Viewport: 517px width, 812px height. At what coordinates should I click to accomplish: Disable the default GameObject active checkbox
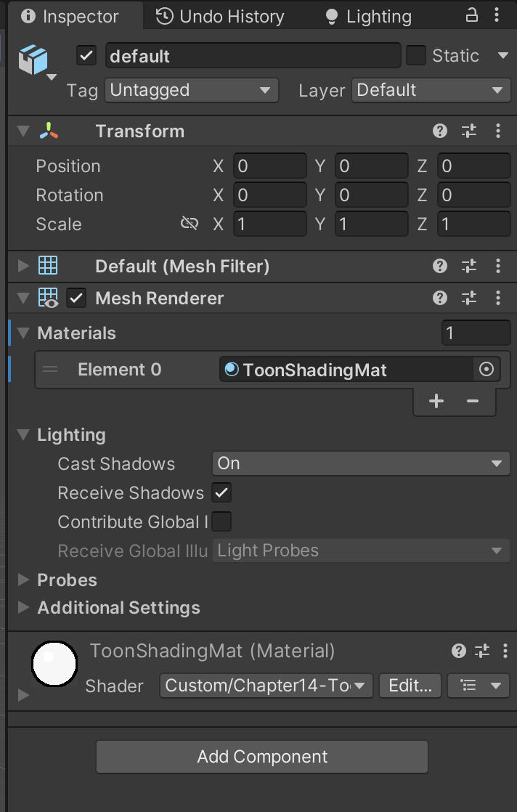tap(86, 56)
